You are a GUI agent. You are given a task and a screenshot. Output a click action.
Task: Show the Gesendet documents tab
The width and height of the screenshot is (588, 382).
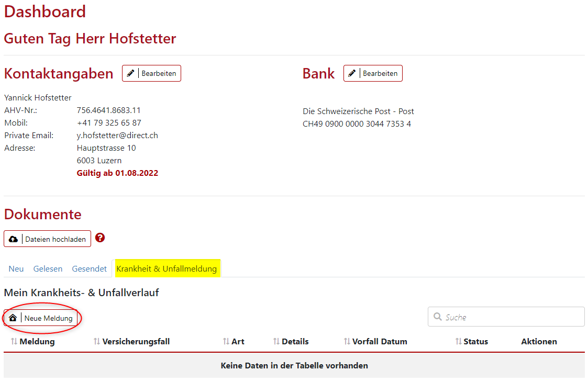tap(90, 269)
